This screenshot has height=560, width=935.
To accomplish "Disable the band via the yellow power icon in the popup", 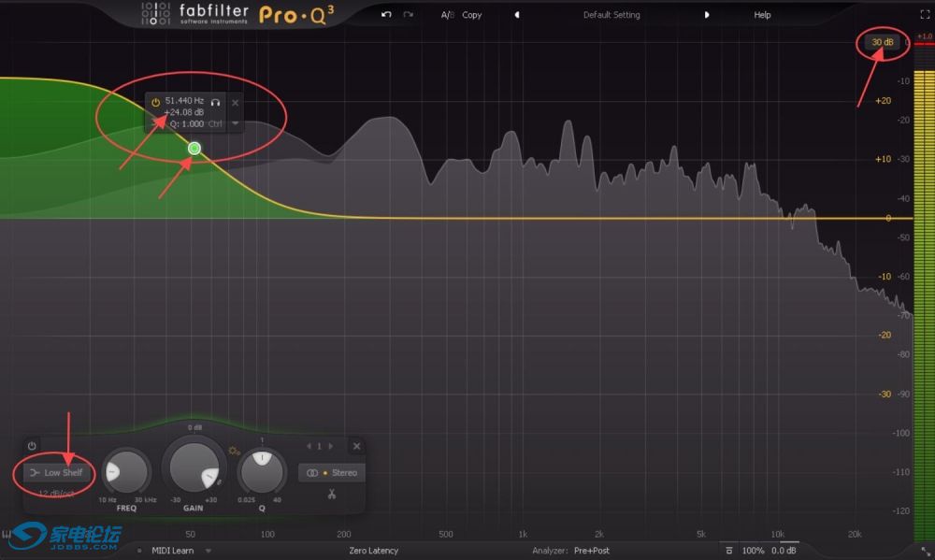I will (155, 101).
